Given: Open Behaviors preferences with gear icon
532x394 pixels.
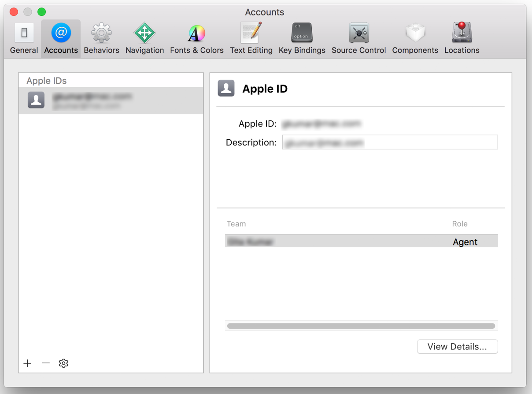Looking at the screenshot, I should [x=101, y=39].
